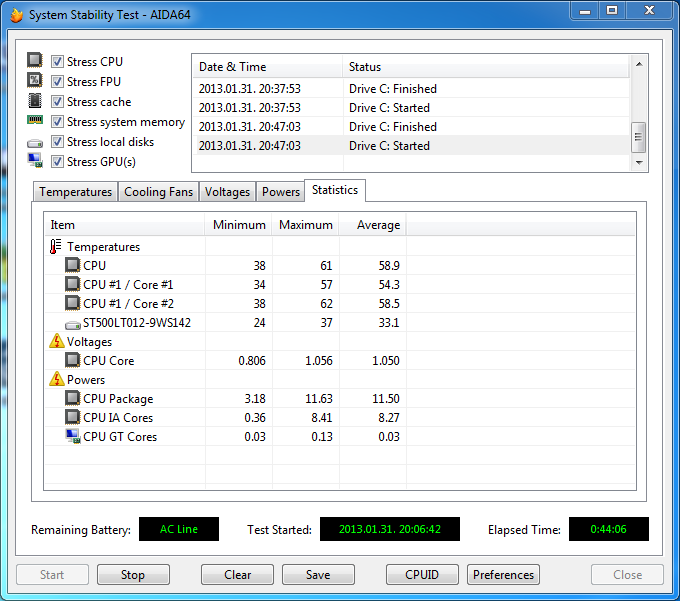The width and height of the screenshot is (680, 601).
Task: Uncheck the Stress CPU checkbox
Action: pos(58,62)
